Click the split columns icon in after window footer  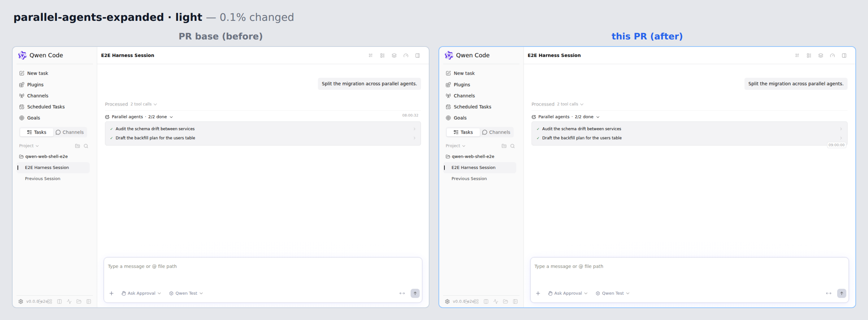point(486,301)
